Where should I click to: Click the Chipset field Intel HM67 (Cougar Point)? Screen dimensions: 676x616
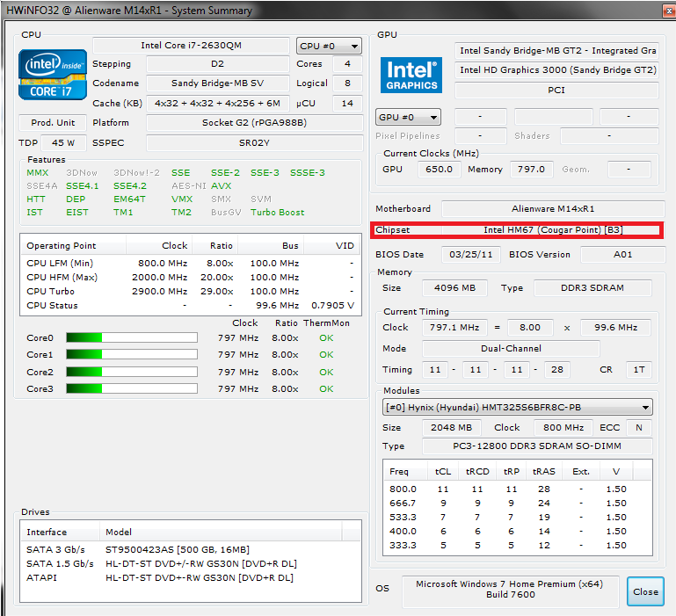(553, 230)
